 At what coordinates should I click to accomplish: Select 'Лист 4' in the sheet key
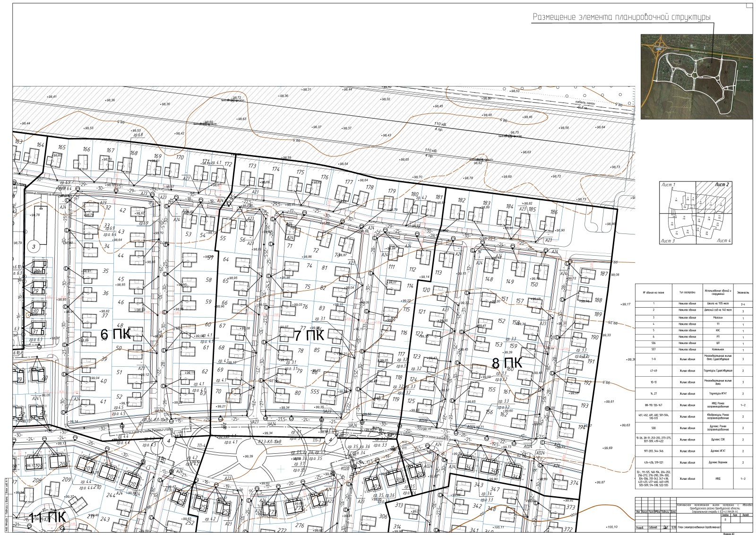click(x=723, y=241)
